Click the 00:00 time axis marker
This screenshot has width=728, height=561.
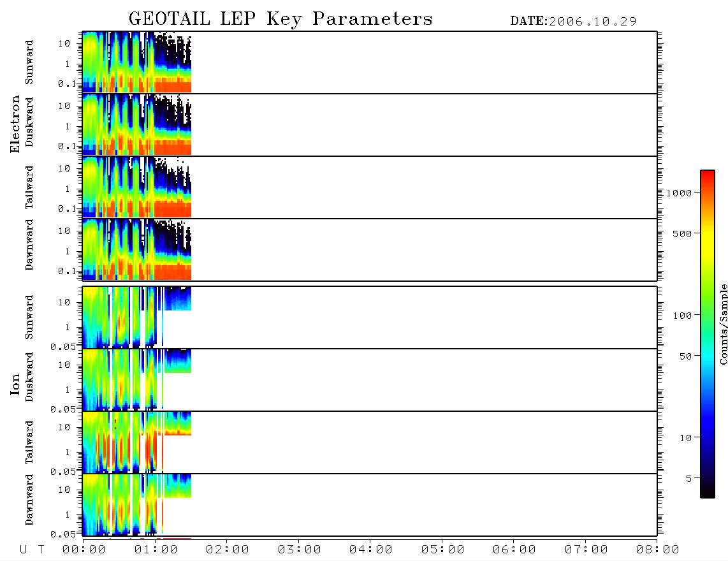tap(84, 550)
